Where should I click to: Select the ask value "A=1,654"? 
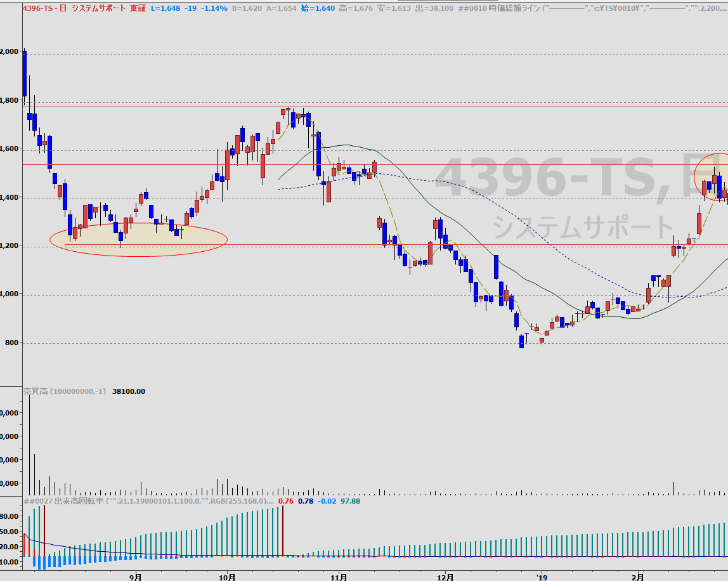tap(282, 8)
